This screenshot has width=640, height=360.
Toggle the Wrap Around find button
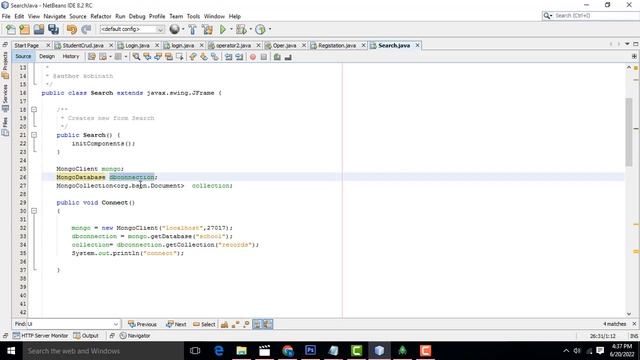(267, 324)
